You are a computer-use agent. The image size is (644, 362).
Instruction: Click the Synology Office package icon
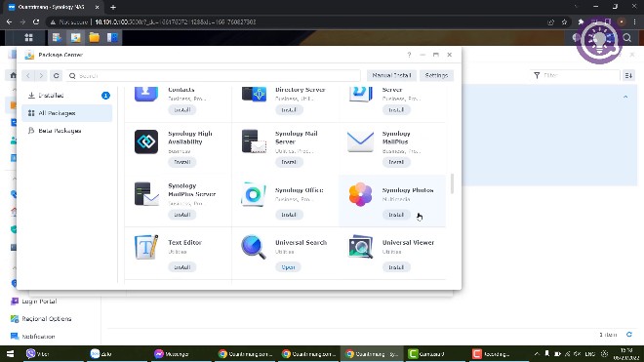pos(253,194)
